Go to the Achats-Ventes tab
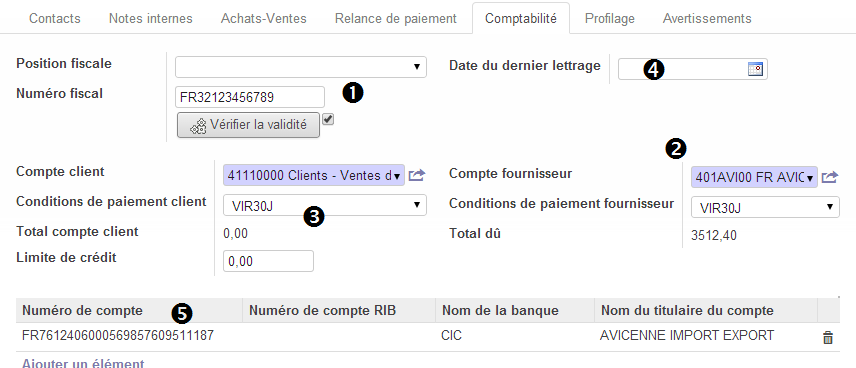Image resolution: width=856 pixels, height=368 pixels. (264, 19)
